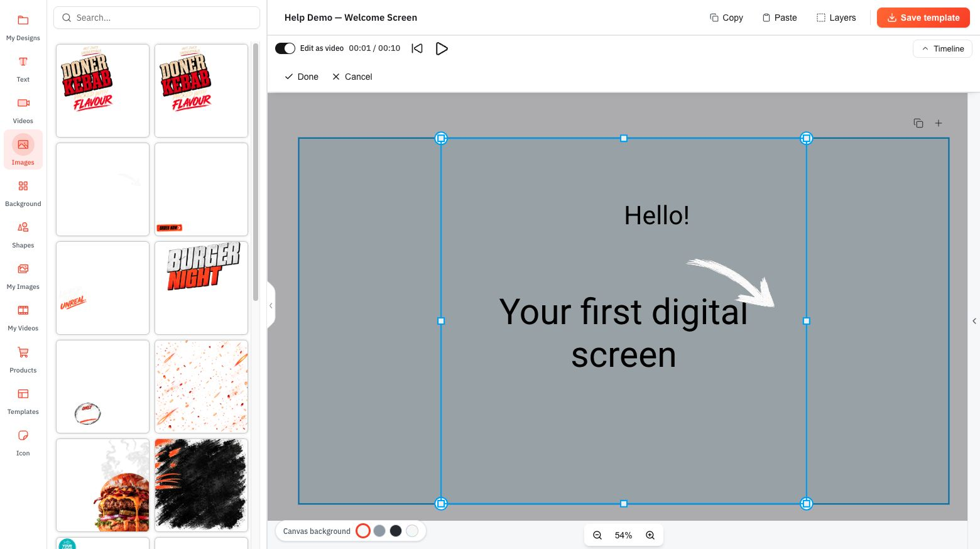Expand the Timeline panel
Image resolution: width=980 pixels, height=549 pixels.
point(942,48)
